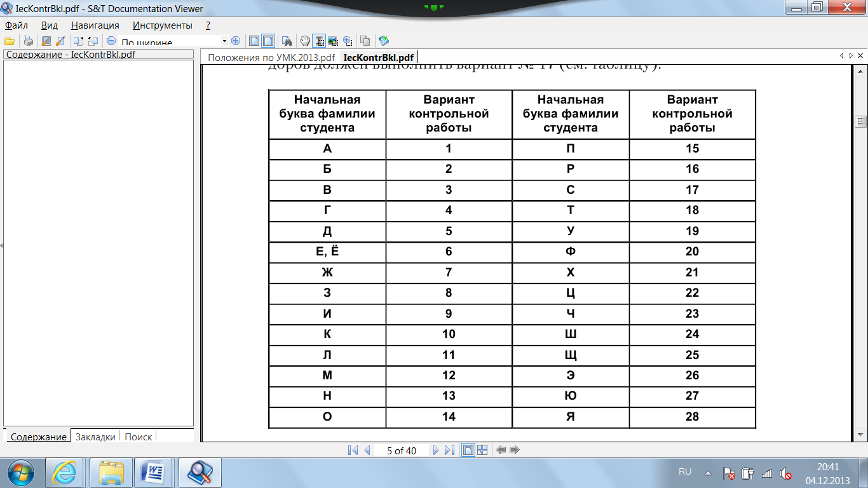
Task: Switch to Положения по УМК.2013.pdf tab
Action: 271,58
